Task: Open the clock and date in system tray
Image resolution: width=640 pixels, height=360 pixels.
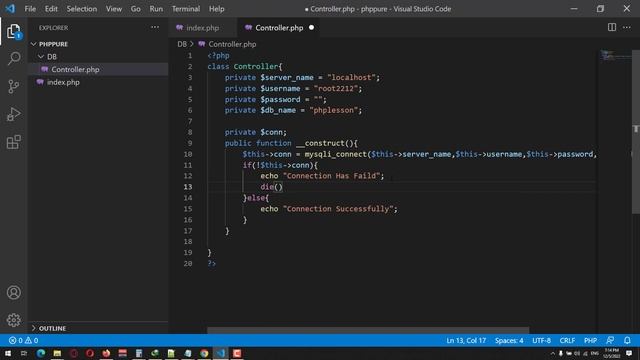Action: tap(611, 353)
